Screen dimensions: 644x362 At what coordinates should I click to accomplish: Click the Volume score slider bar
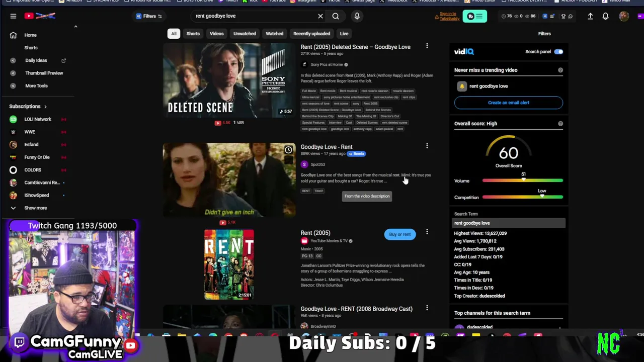(x=523, y=180)
